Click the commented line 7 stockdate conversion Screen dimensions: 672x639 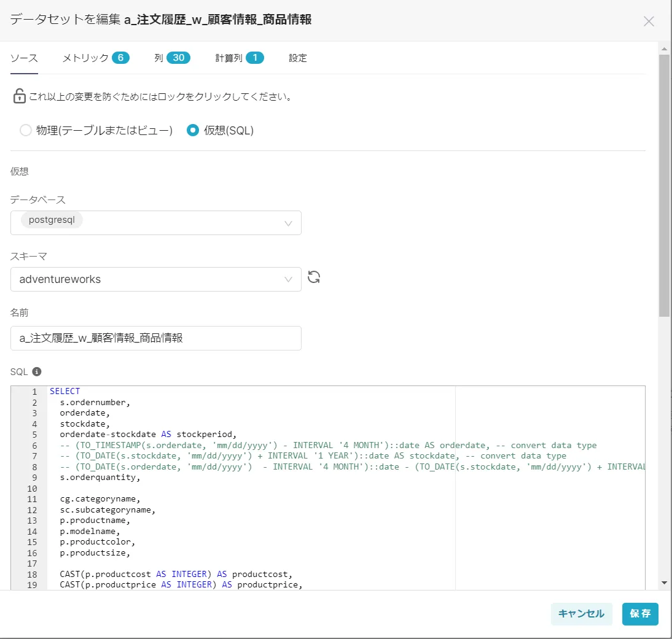pyautogui.click(x=313, y=455)
